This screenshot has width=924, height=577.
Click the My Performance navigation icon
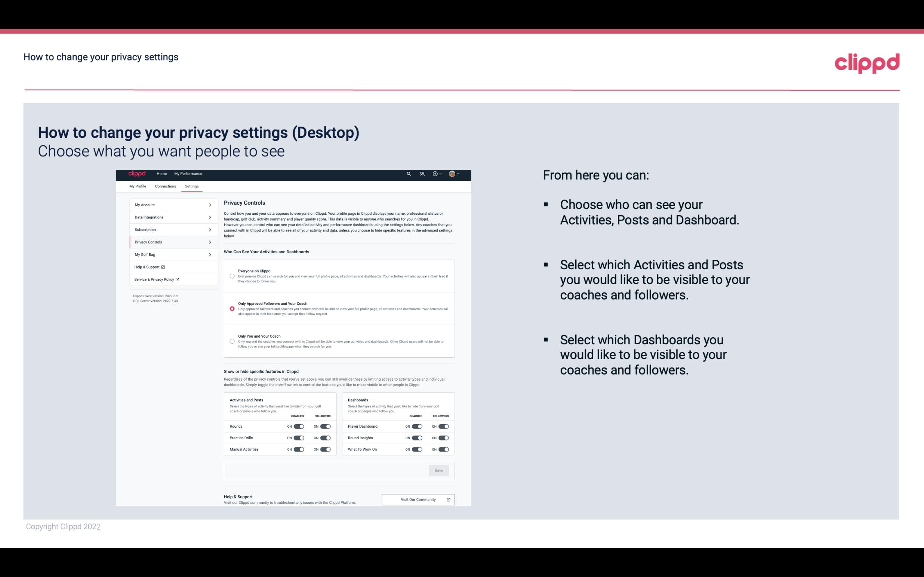point(188,174)
